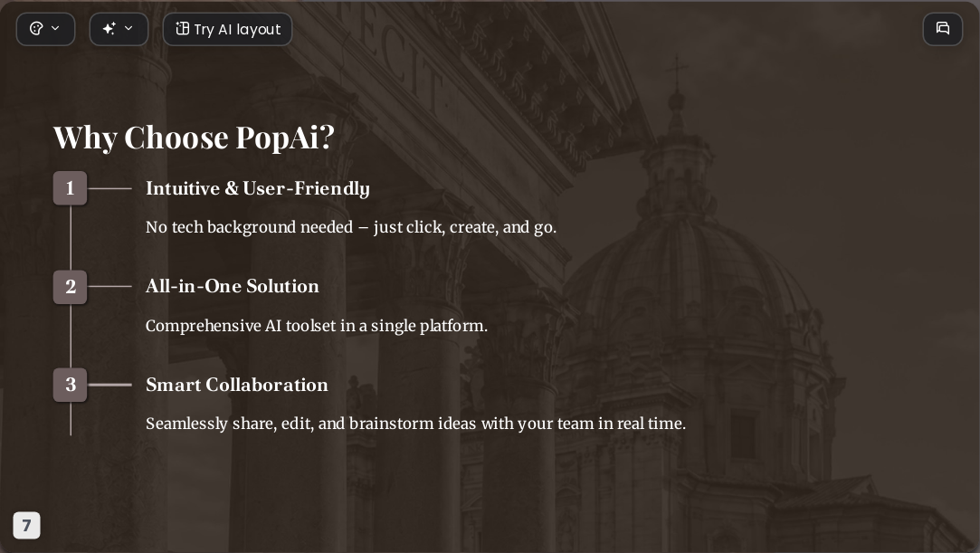Click the timeline step number 1 box

pyautogui.click(x=70, y=188)
